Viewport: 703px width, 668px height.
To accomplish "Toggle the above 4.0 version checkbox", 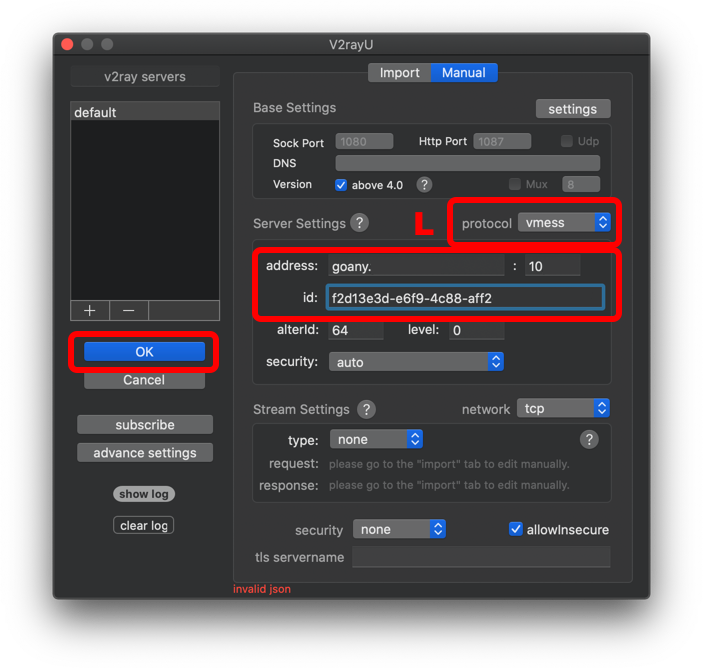I will pyautogui.click(x=341, y=185).
